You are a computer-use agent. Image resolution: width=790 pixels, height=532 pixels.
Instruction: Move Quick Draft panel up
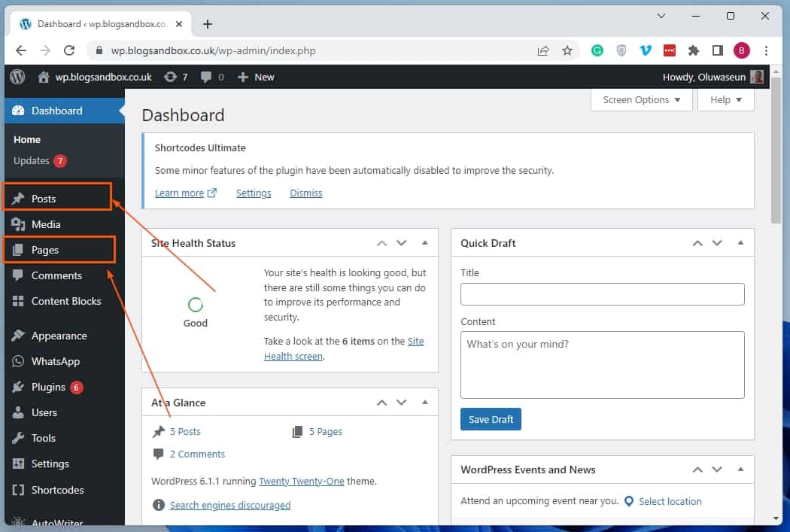(697, 243)
